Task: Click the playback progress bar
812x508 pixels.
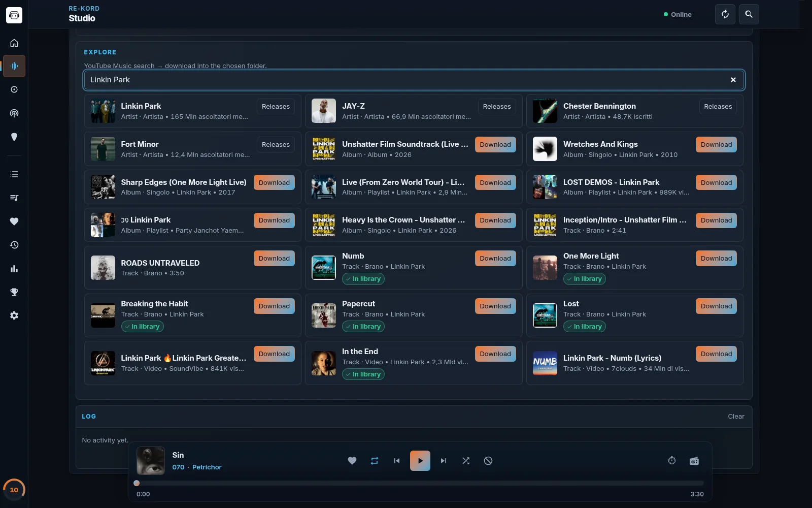Action: [x=420, y=483]
